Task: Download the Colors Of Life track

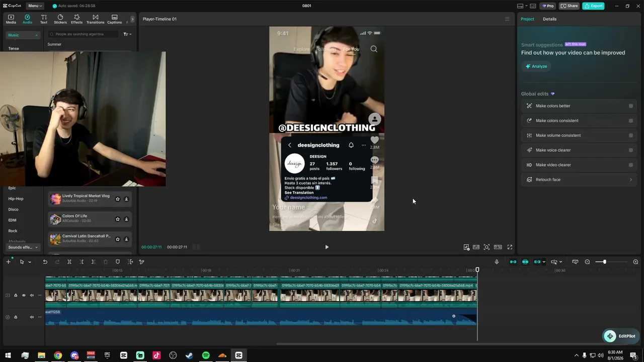Action: click(126, 219)
